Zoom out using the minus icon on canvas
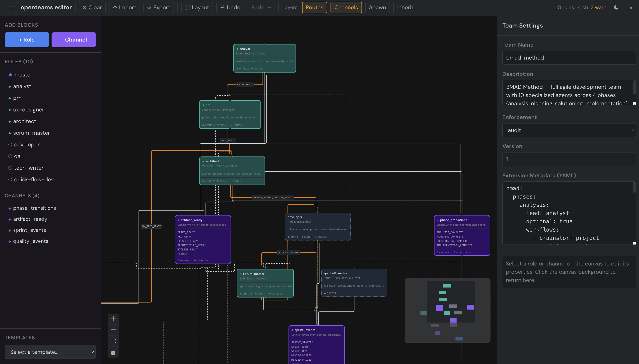639x364 pixels. pos(113,330)
